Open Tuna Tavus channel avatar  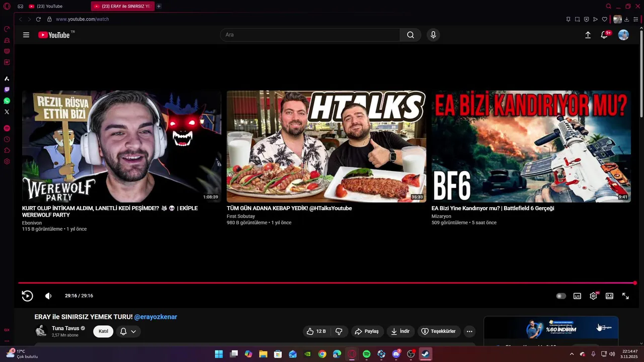point(41,331)
